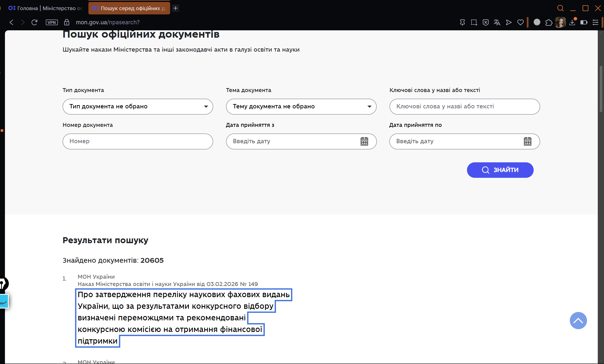Click the snapshot selection icon
Image resolution: width=604 pixels, height=364 pixels.
point(474,22)
